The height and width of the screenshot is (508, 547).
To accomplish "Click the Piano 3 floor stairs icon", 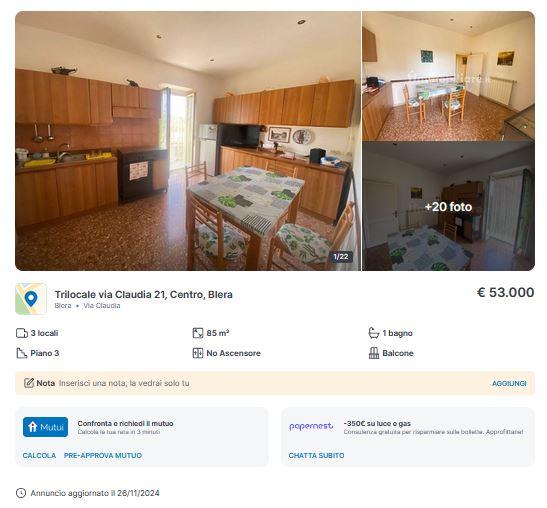I will 22,353.
